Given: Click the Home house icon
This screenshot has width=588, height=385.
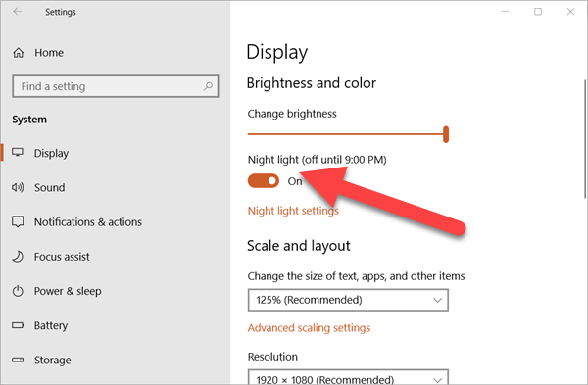Looking at the screenshot, I should (x=19, y=53).
